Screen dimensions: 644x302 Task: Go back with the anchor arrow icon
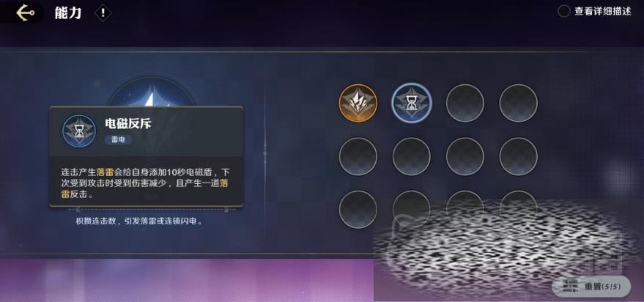(25, 13)
